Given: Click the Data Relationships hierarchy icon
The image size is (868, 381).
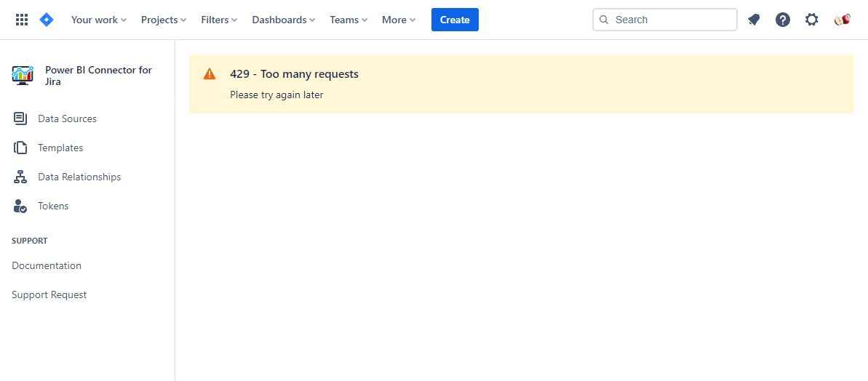Looking at the screenshot, I should [x=20, y=177].
